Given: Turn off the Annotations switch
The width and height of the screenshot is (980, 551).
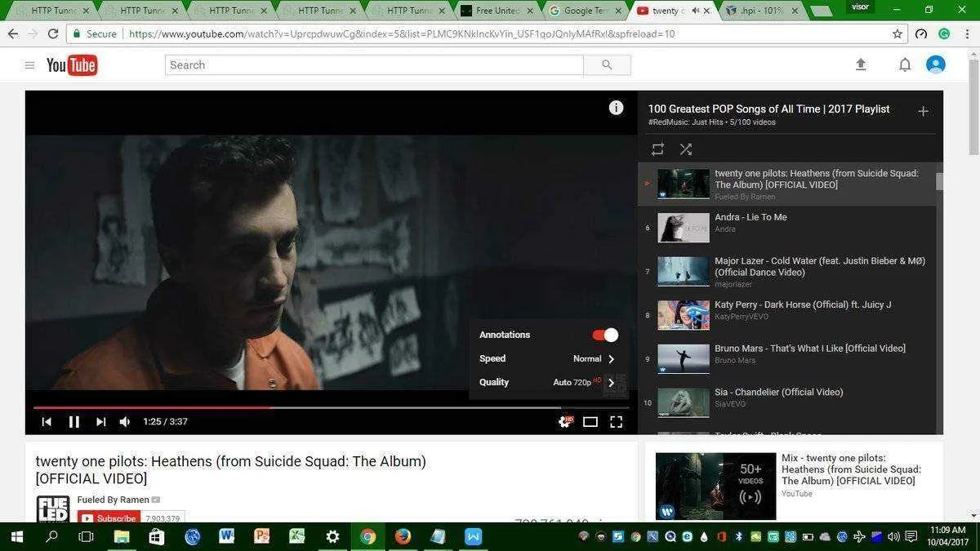Looking at the screenshot, I should coord(605,335).
